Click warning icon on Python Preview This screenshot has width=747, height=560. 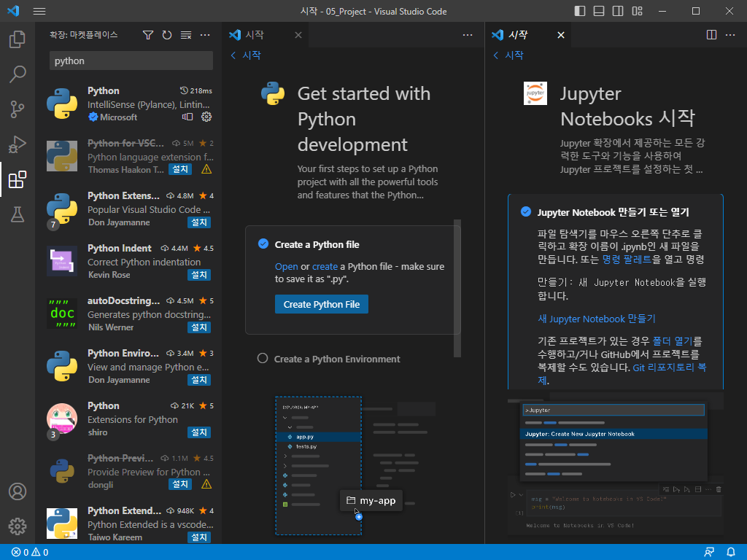point(206,484)
